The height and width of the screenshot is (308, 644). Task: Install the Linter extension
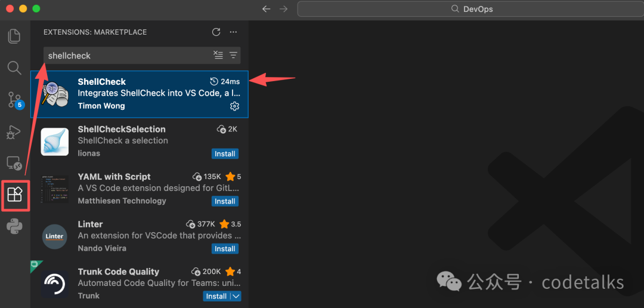(x=225, y=248)
